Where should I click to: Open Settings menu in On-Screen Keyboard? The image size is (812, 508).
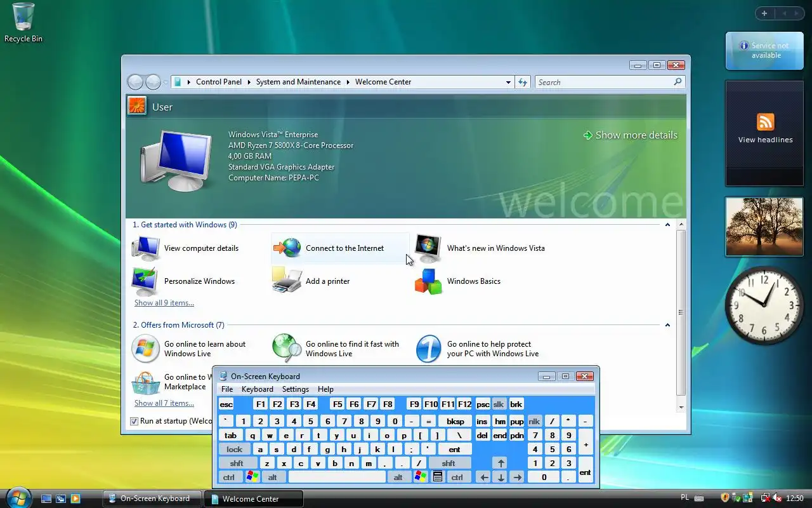click(x=296, y=389)
